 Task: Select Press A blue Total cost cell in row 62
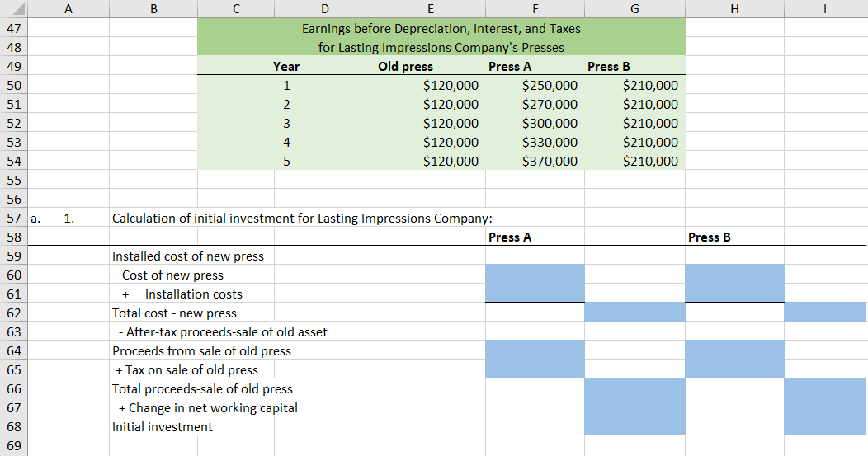634,313
